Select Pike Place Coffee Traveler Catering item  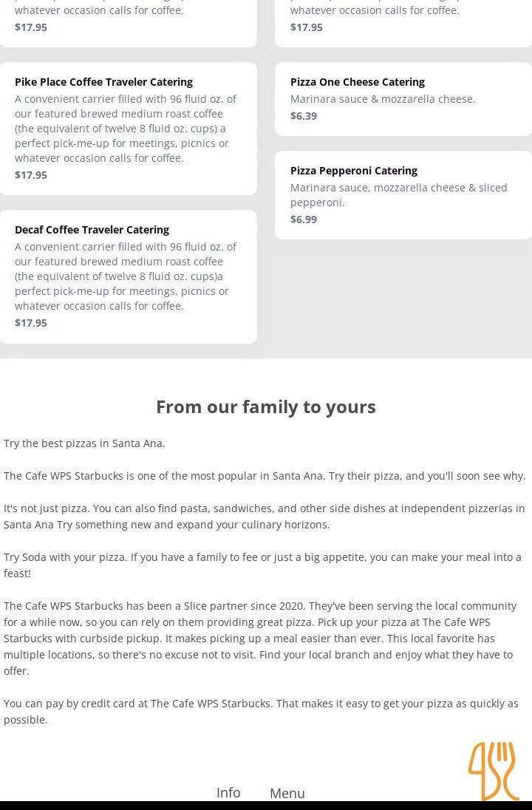(128, 129)
